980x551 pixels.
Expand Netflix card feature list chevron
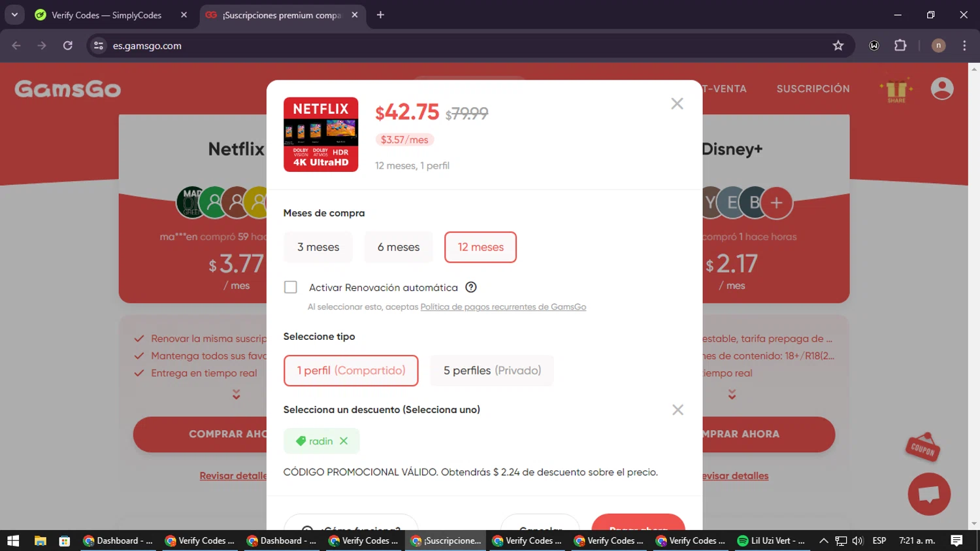(236, 395)
